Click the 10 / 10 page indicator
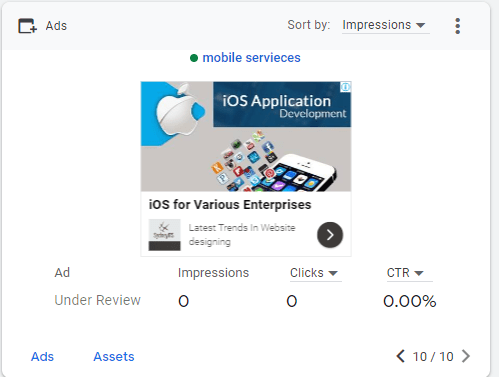This screenshot has width=499, height=377. pyautogui.click(x=433, y=357)
